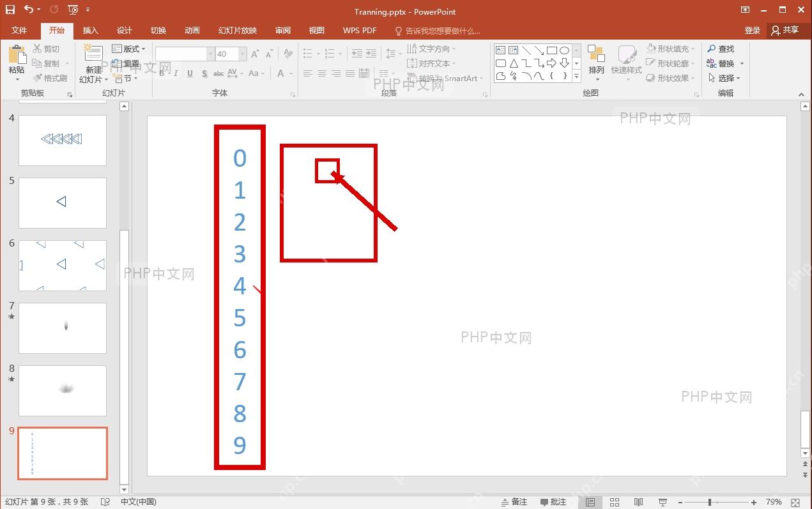
Task: Justify the paragraph text
Action: 350,73
